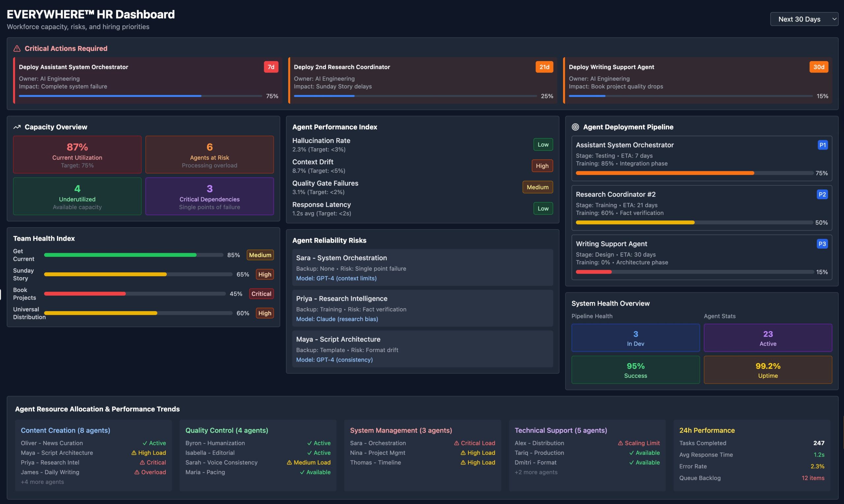Viewport: 844px width, 504px height.
Task: Click warning icon beside Sara Critical Load
Action: (x=456, y=443)
